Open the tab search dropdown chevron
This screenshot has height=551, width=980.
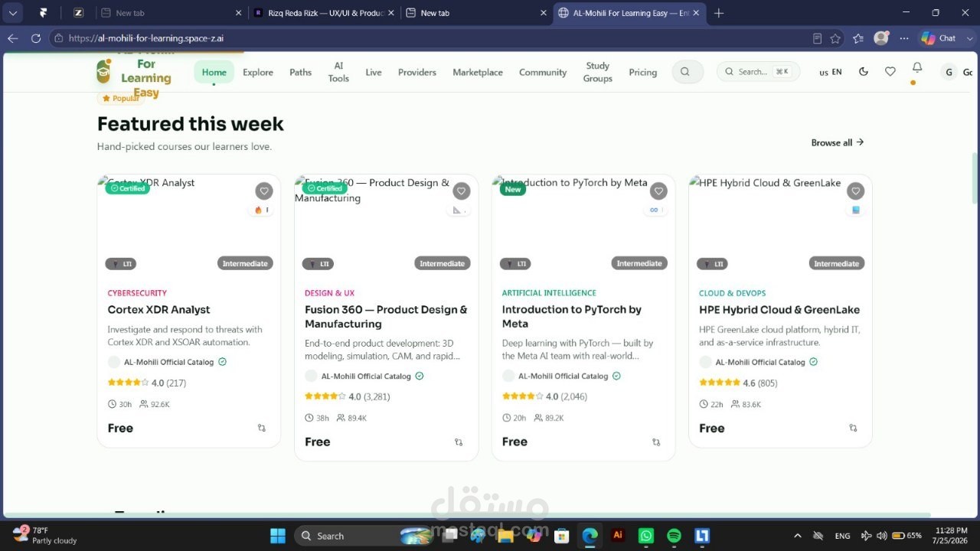(x=13, y=13)
